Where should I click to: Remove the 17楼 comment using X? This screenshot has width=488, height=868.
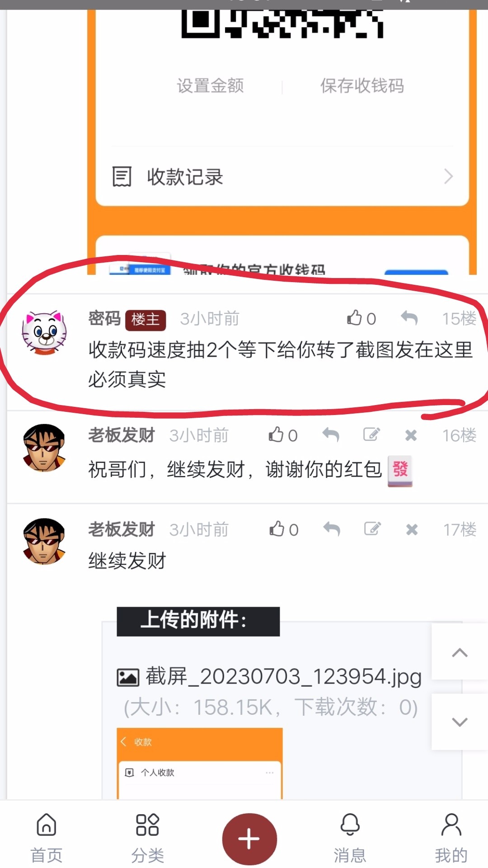click(412, 529)
